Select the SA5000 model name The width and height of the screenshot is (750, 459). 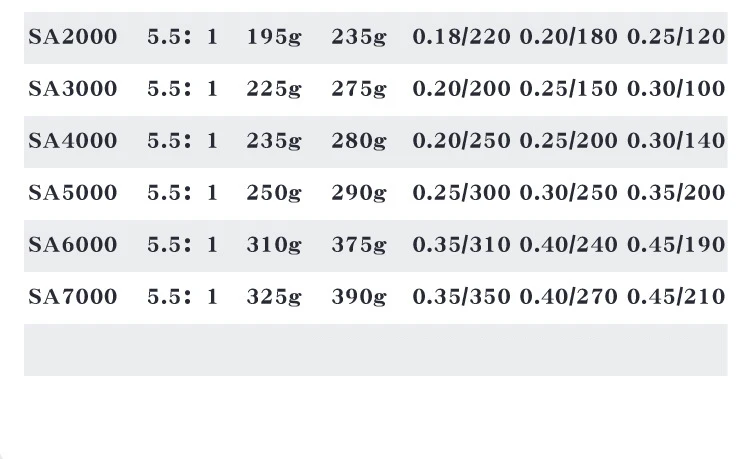(72, 193)
